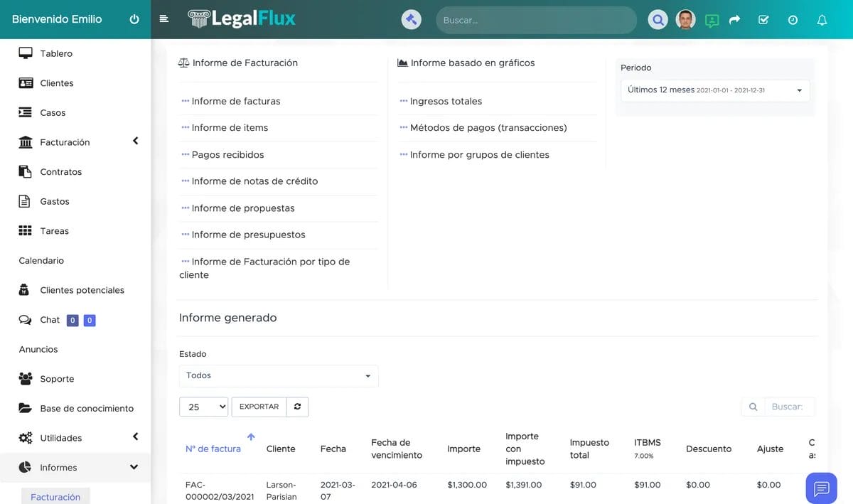Click the refresh table button
Viewport: 853px width, 504px height.
pyautogui.click(x=297, y=407)
